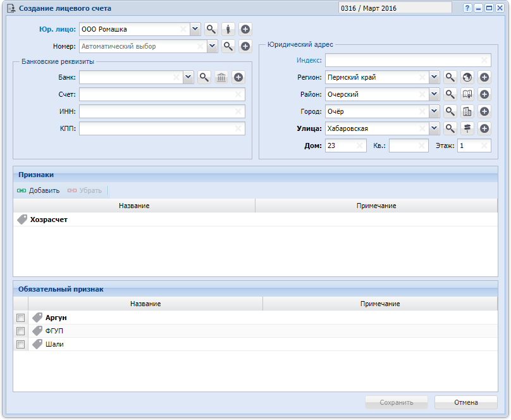Search for a bank with the magnifier
The image size is (511, 420).
pos(204,77)
